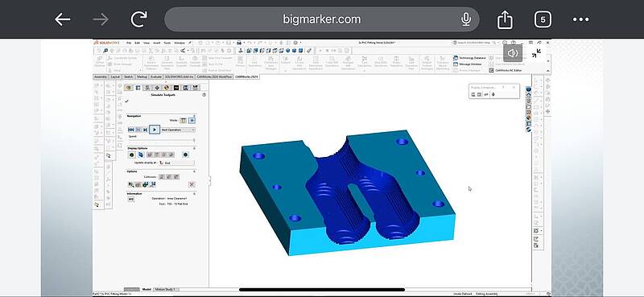Screen dimensions: 644x297
Task: Reload the page with the refresh icon
Action: (x=138, y=19)
